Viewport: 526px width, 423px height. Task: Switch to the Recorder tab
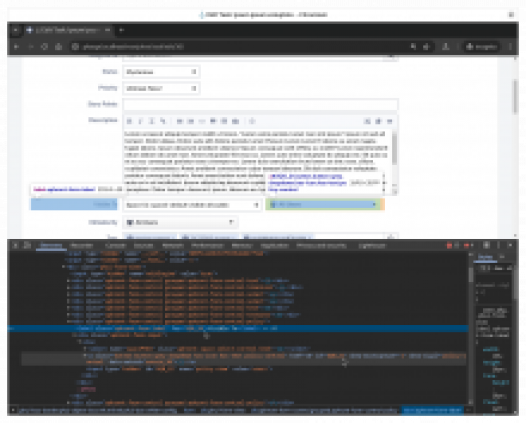pyautogui.click(x=82, y=246)
